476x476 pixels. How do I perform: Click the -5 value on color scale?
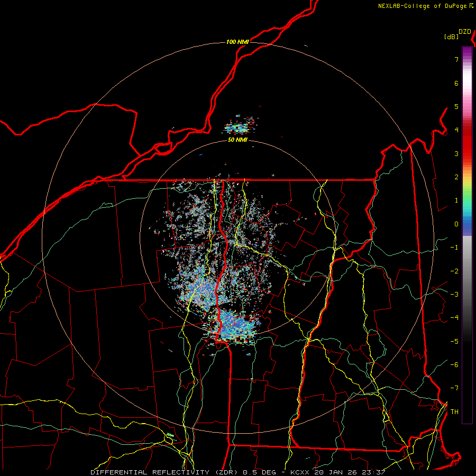454,342
